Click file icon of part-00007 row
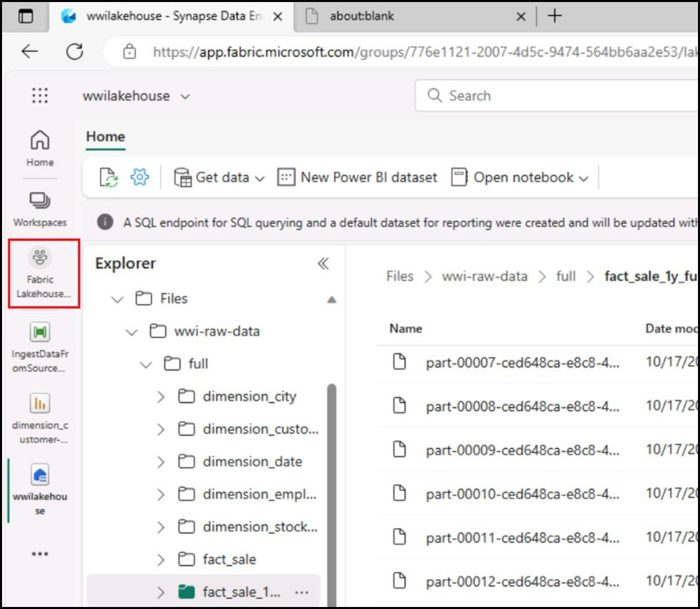 (x=399, y=361)
